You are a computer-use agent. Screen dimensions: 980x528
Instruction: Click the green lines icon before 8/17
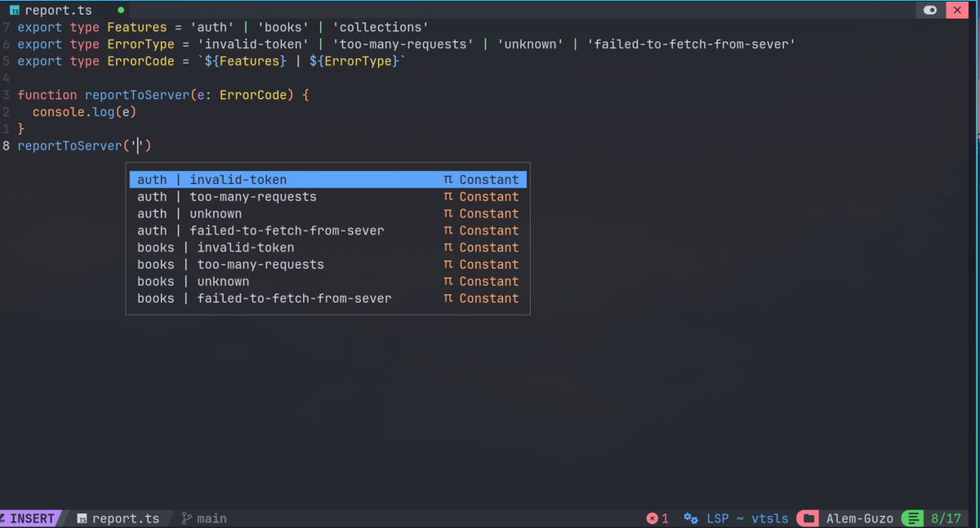click(915, 518)
